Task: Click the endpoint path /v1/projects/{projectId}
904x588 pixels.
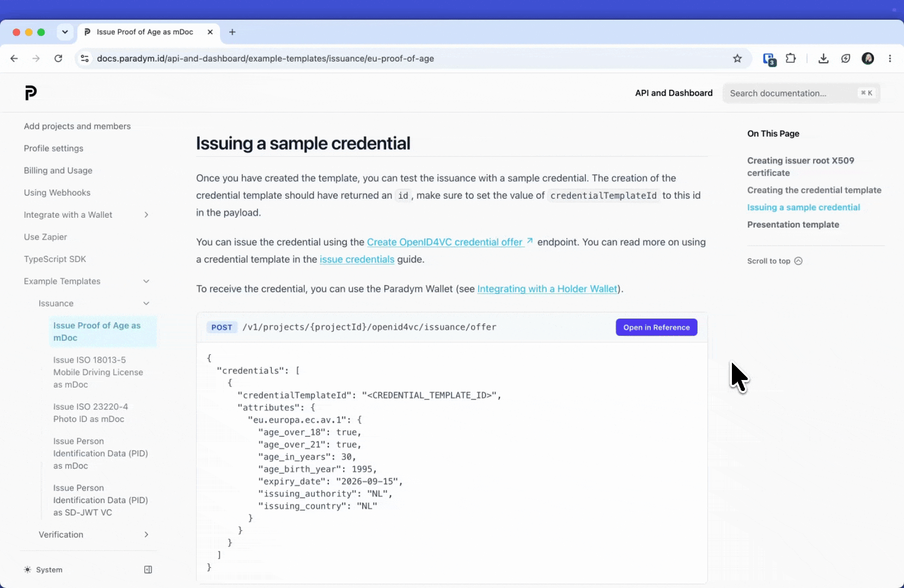Action: tap(369, 327)
